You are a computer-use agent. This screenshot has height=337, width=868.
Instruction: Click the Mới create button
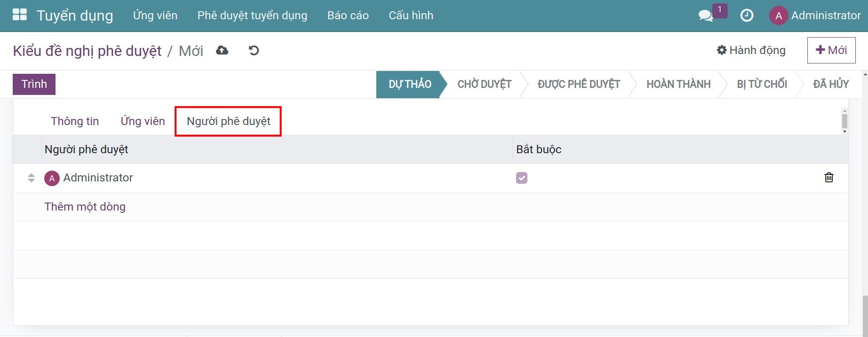[x=831, y=50]
